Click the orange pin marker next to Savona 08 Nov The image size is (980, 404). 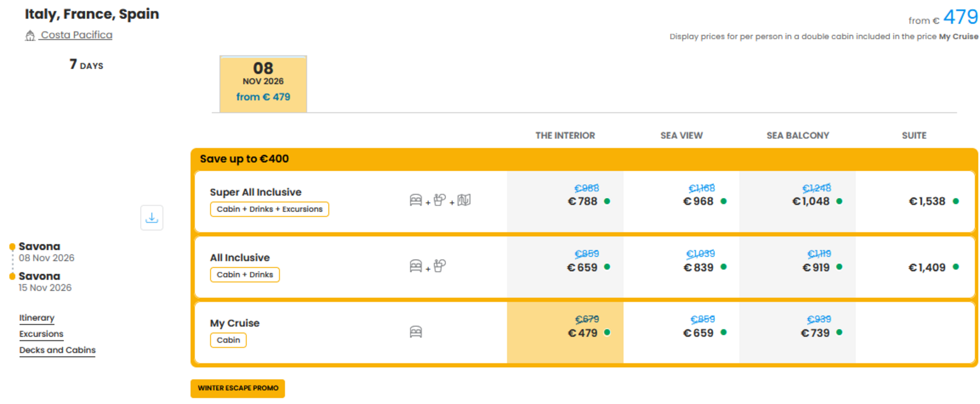click(12, 247)
